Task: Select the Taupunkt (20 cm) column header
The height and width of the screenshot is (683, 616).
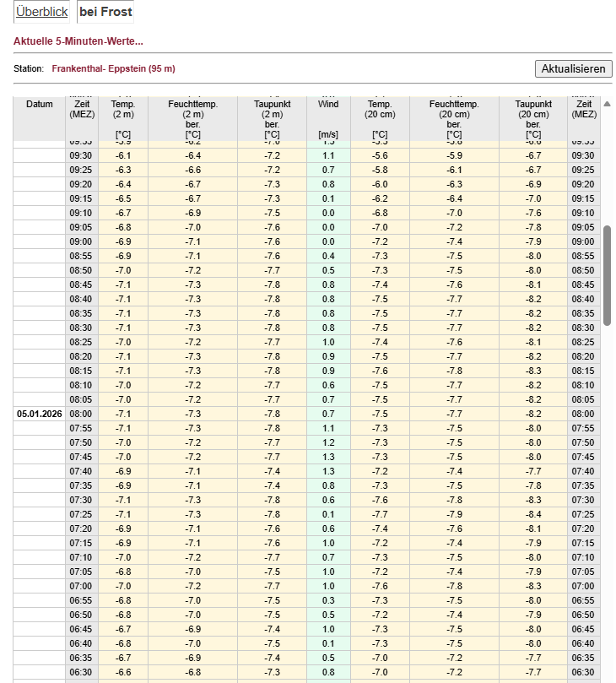Action: (532, 114)
